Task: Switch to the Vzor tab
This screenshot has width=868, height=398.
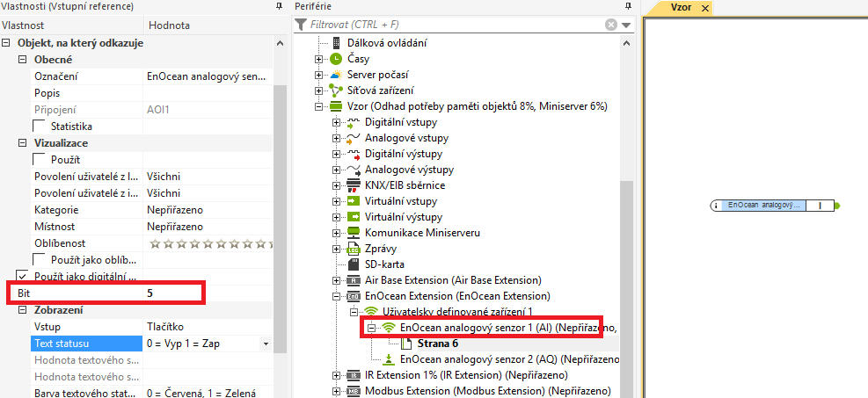Action: coord(681,8)
